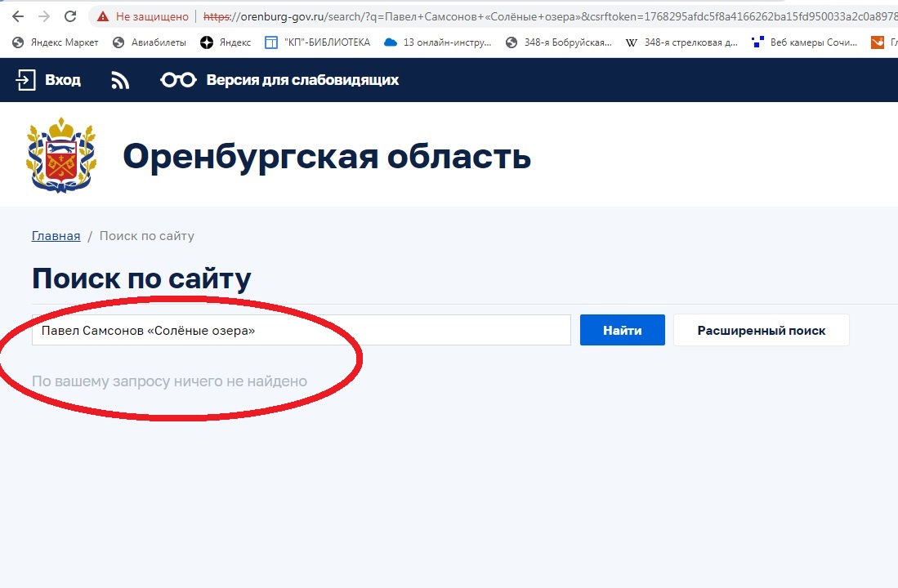Click the browser back arrow
The image size is (898, 588).
[x=18, y=16]
